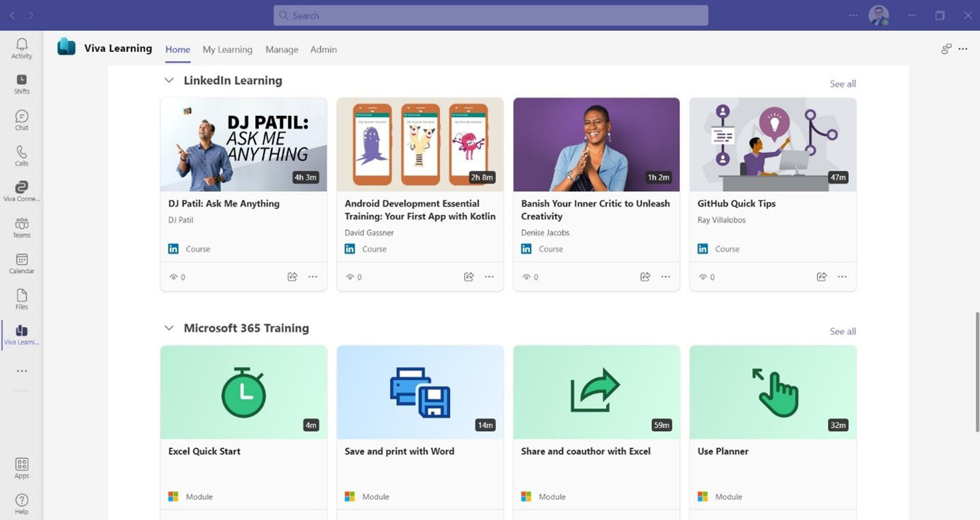Image resolution: width=980 pixels, height=520 pixels.
Task: Open the Teams icon in sidebar
Action: [22, 227]
